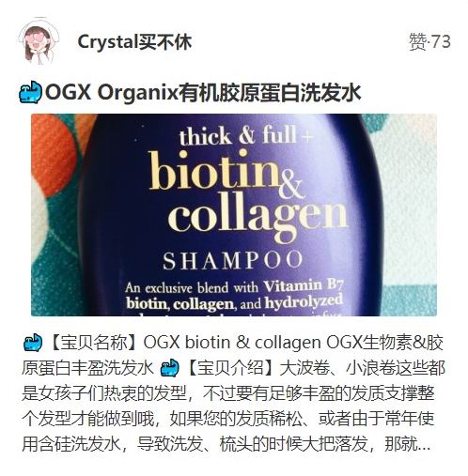The width and height of the screenshot is (468, 476).
Task: Select the 【宝贝介绍】 label in description
Action: pos(229,368)
